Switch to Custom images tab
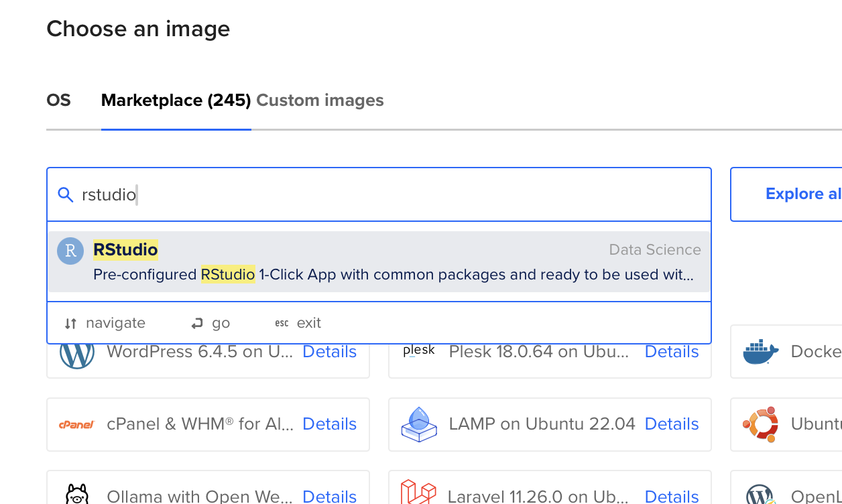842x504 pixels. (x=320, y=101)
